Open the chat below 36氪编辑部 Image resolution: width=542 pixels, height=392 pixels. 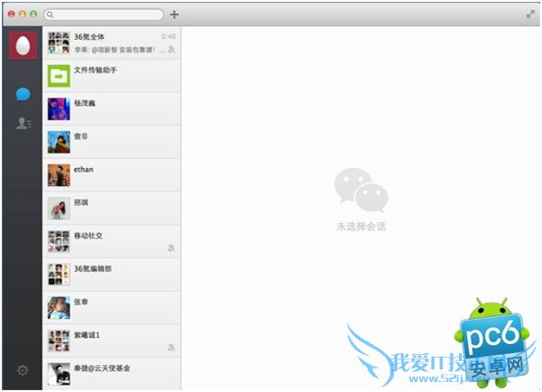coord(112,308)
